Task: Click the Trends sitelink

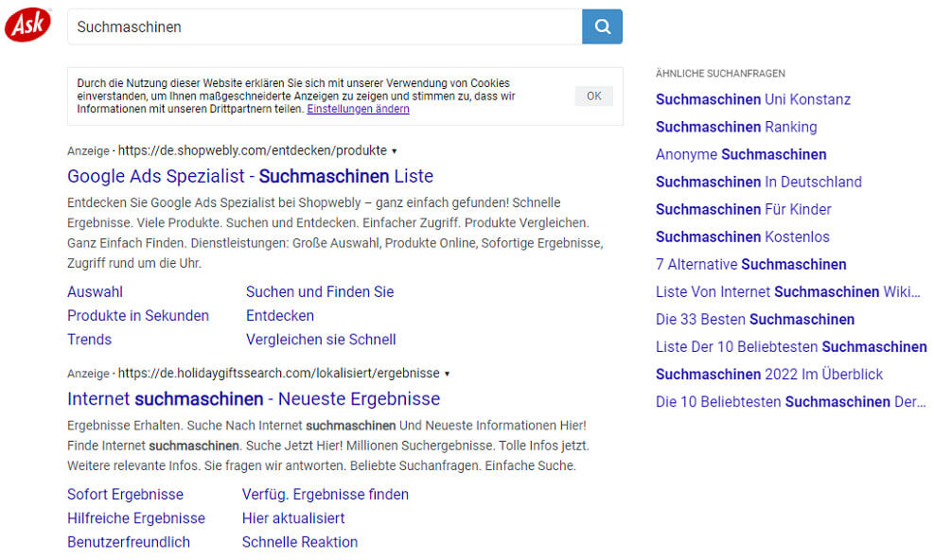Action: tap(89, 339)
